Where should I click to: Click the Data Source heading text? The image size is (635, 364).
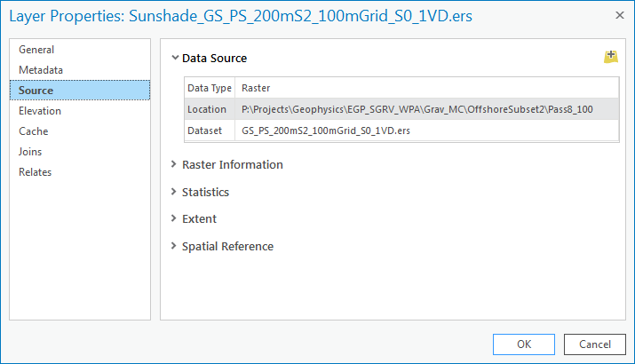click(x=214, y=59)
